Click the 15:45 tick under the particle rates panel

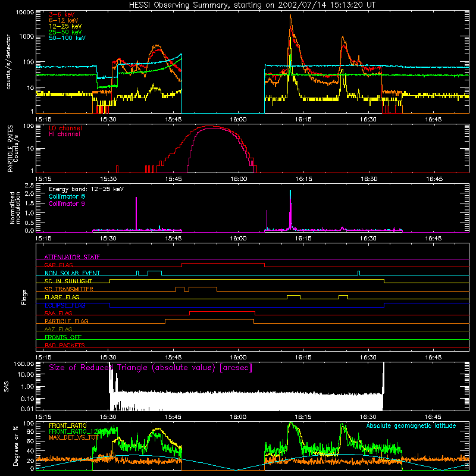pyautogui.click(x=173, y=179)
